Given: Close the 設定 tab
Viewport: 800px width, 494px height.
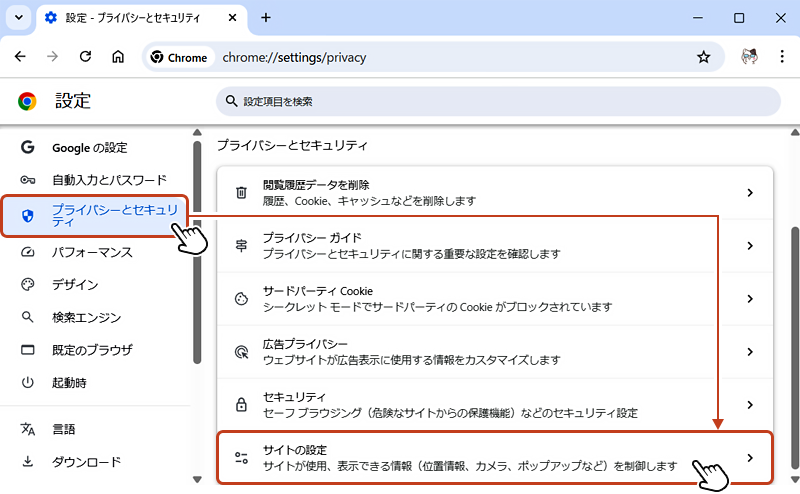Looking at the screenshot, I should [x=232, y=18].
